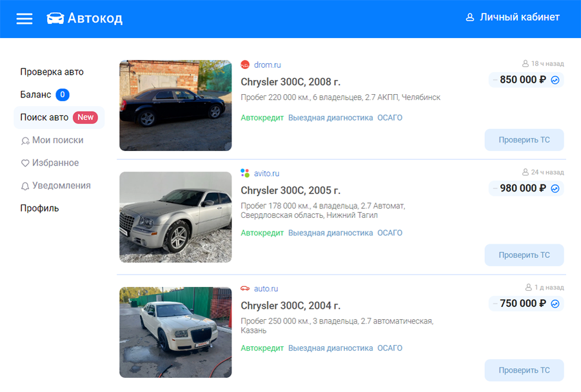
Task: Click ОСАГО for the 2005 Chrysler
Action: click(389, 233)
